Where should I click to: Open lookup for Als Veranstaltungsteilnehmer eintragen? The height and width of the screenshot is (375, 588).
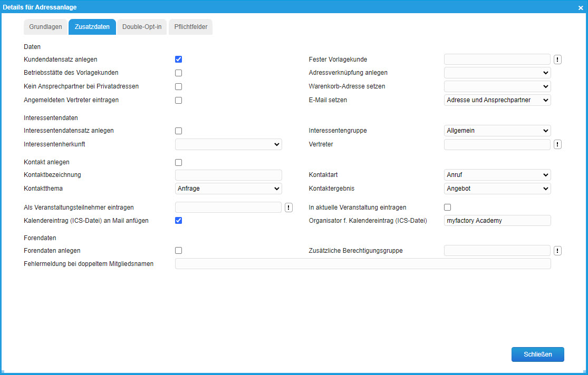[x=288, y=208]
